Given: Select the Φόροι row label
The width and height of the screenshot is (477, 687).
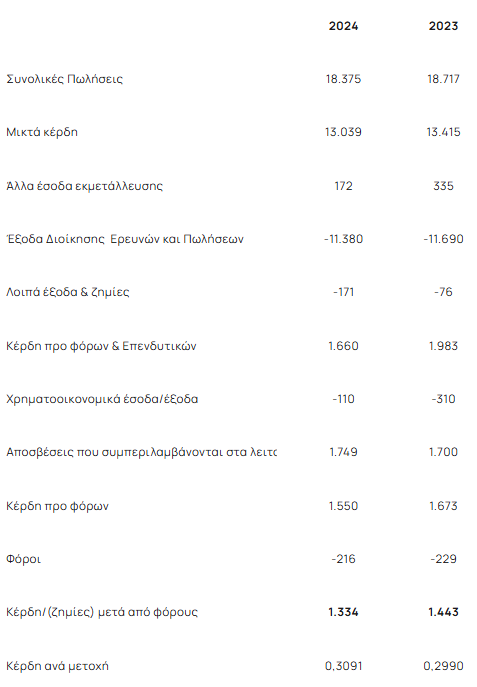Looking at the screenshot, I should [24, 559].
